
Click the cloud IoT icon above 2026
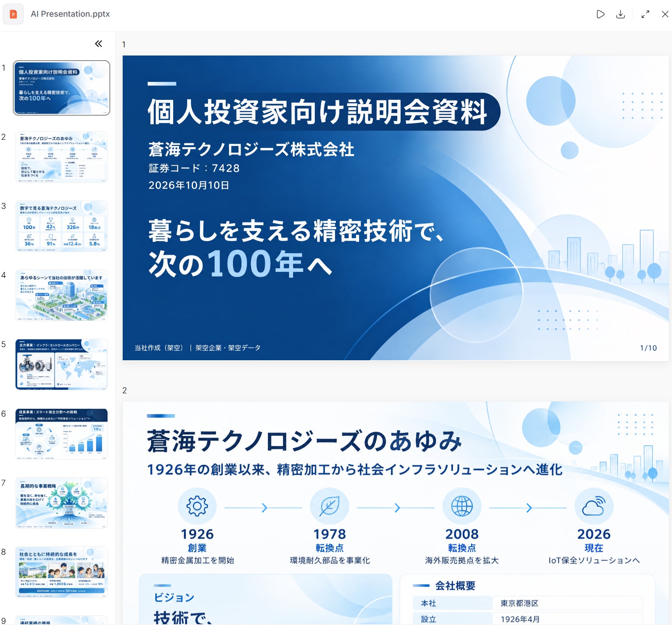tap(594, 506)
